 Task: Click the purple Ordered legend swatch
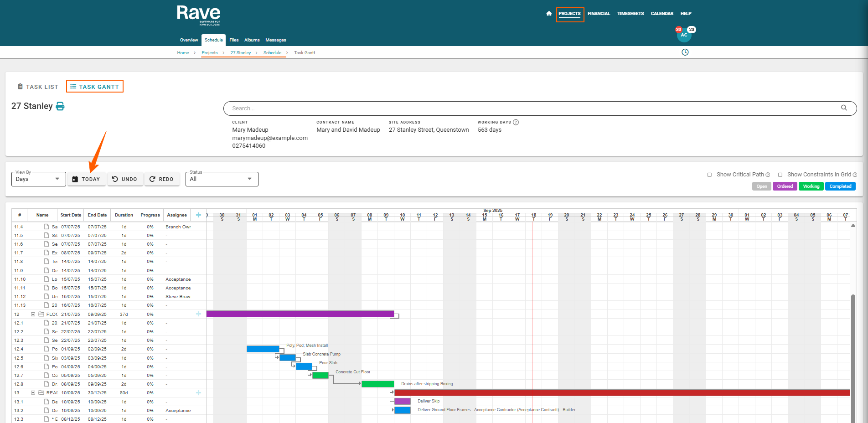click(x=785, y=186)
